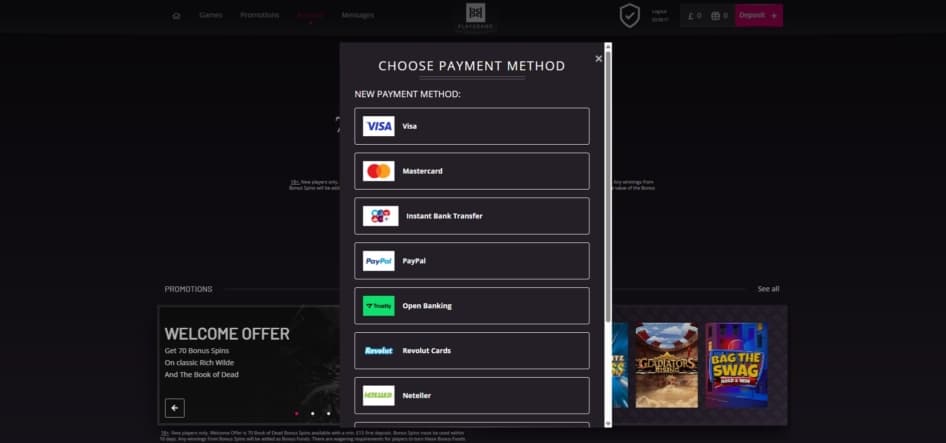The image size is (946, 443).
Task: Open the Messages menu item
Action: tap(358, 15)
